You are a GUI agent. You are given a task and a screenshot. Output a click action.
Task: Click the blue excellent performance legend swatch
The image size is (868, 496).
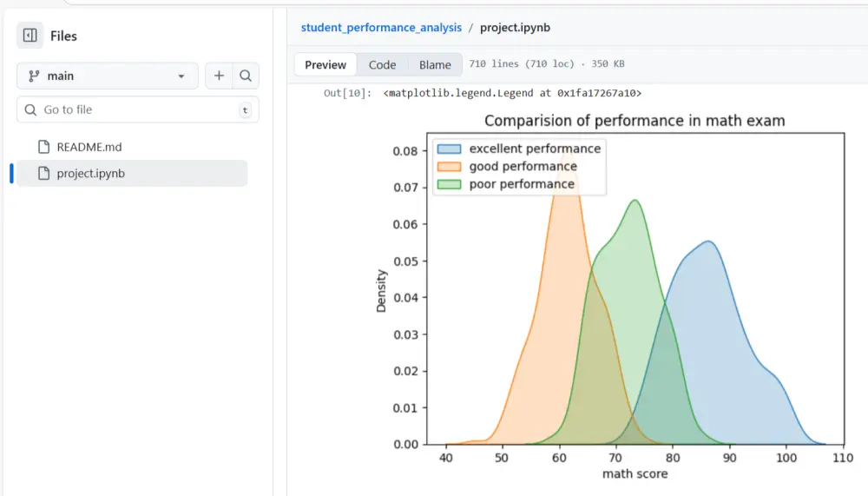pyautogui.click(x=449, y=149)
